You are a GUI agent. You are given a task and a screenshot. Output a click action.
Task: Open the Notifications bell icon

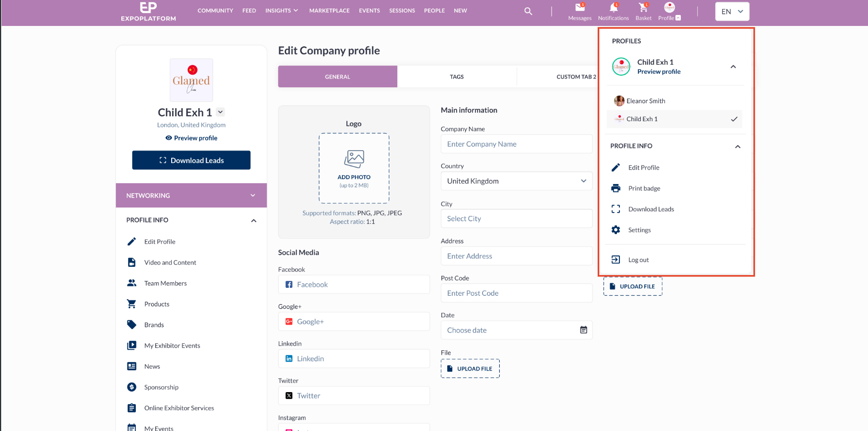pyautogui.click(x=613, y=7)
